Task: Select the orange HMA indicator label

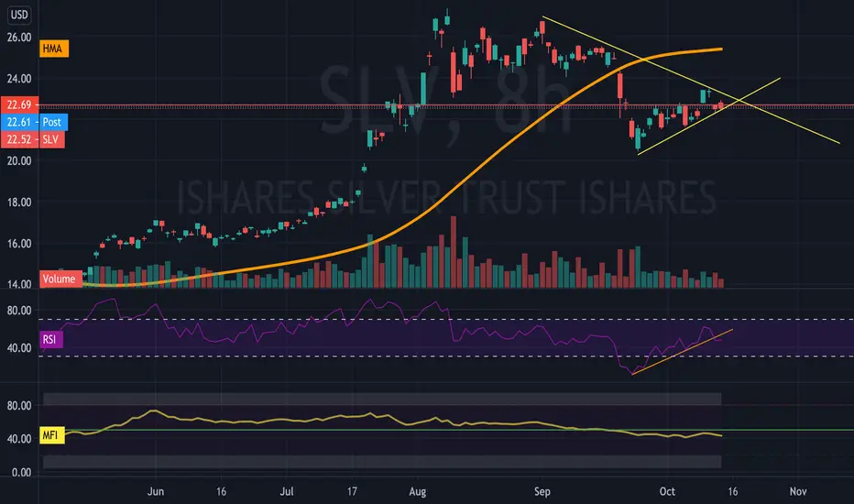Action: [54, 49]
